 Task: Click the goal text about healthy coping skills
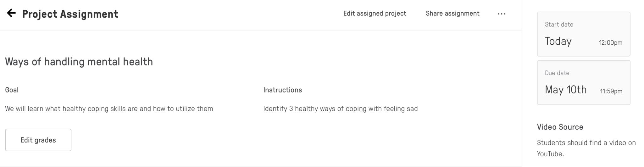click(x=109, y=109)
